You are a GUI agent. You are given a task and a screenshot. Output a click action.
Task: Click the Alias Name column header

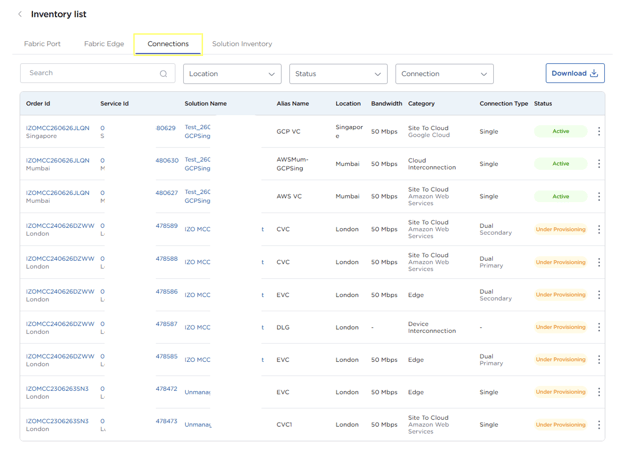(x=293, y=103)
